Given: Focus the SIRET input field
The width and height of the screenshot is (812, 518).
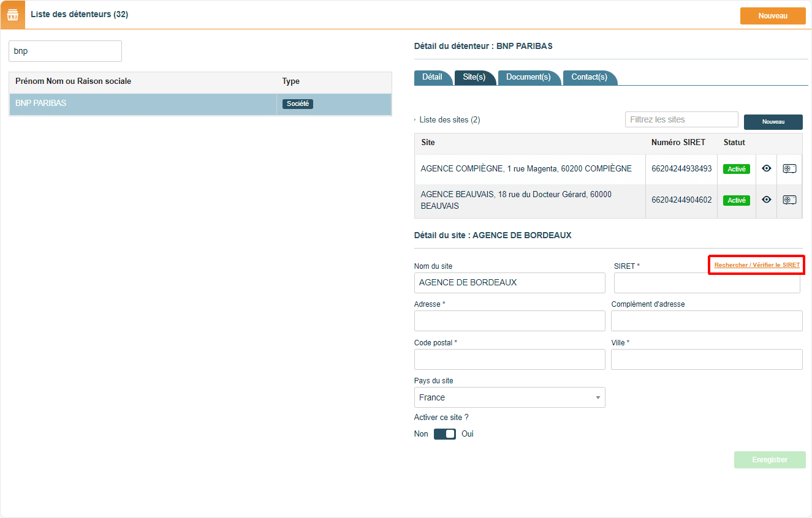Looking at the screenshot, I should click(x=707, y=283).
